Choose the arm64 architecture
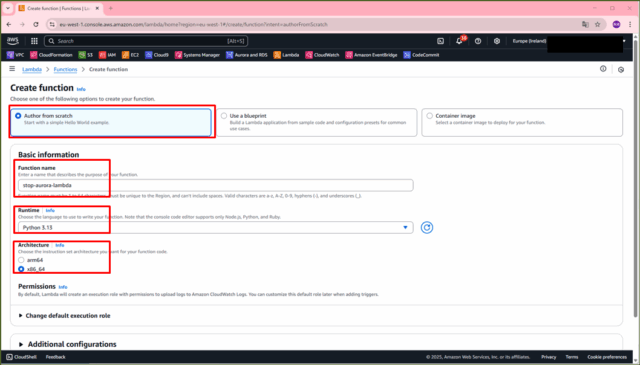Image resolution: width=640 pixels, height=365 pixels. click(x=21, y=260)
